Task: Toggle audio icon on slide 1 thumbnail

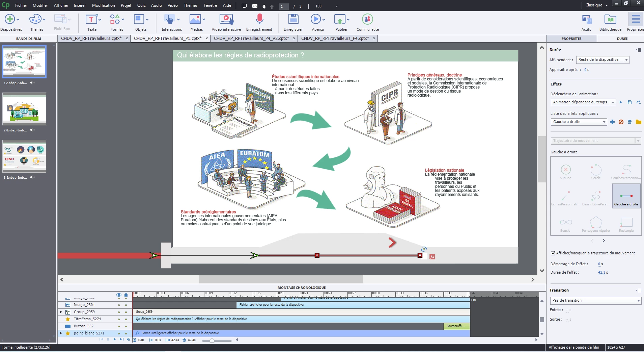Action: point(32,83)
